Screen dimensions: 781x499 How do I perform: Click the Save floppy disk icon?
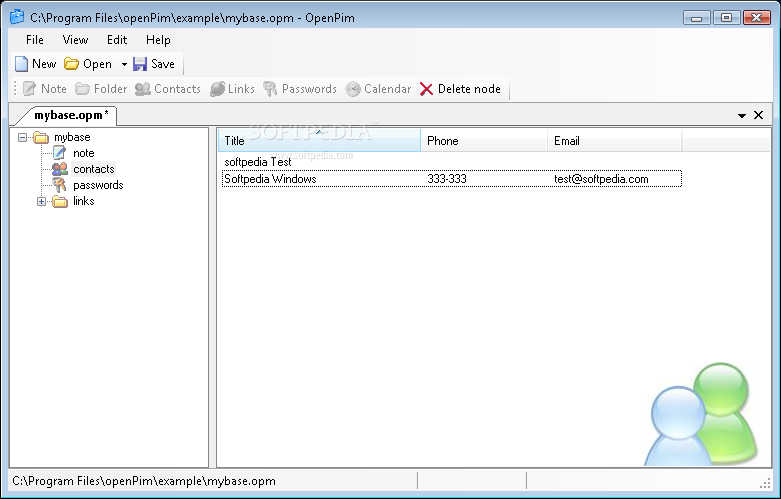140,64
